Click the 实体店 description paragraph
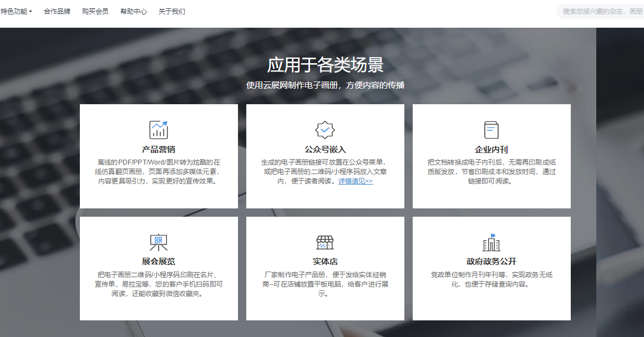This screenshot has width=644, height=337. [325, 284]
